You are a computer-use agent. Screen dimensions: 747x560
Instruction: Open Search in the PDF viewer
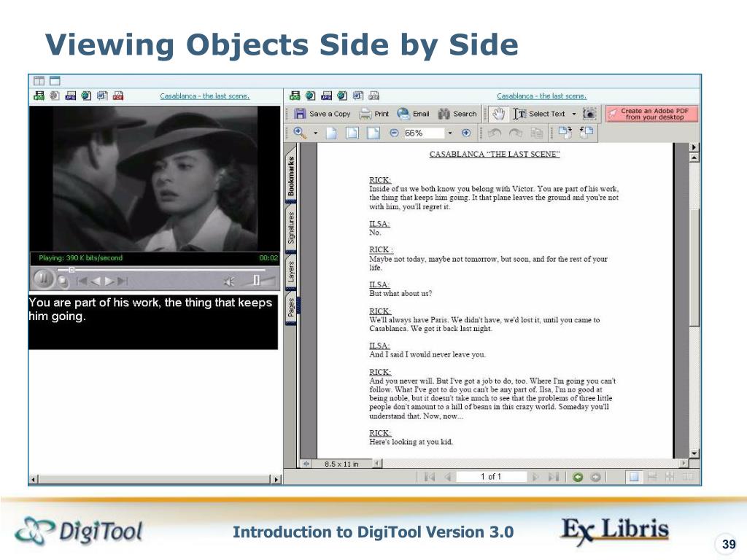pos(457,114)
